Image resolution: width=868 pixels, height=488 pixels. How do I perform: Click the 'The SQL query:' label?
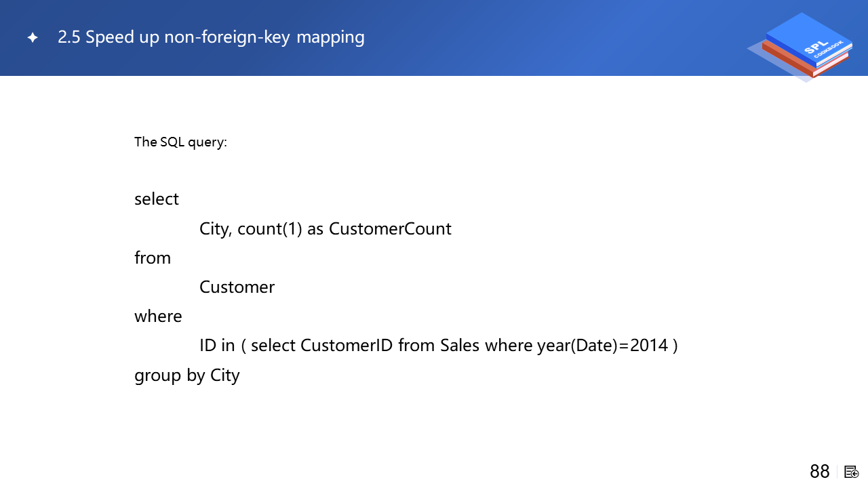click(x=180, y=142)
